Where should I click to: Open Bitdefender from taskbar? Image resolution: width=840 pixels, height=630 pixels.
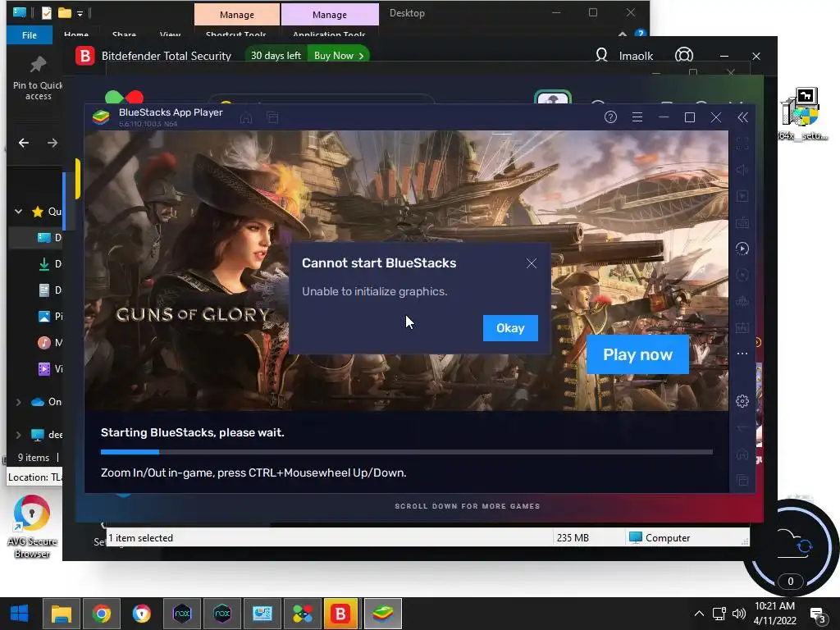point(340,614)
